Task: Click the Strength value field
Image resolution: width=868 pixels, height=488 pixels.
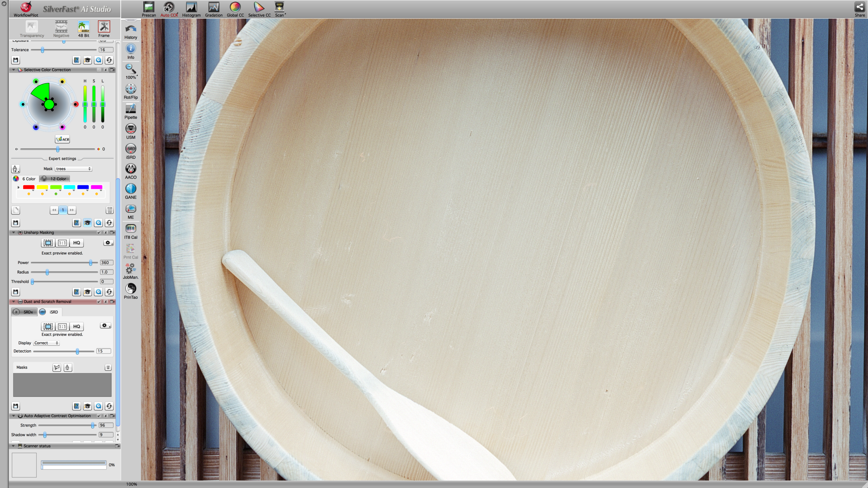Action: click(106, 425)
